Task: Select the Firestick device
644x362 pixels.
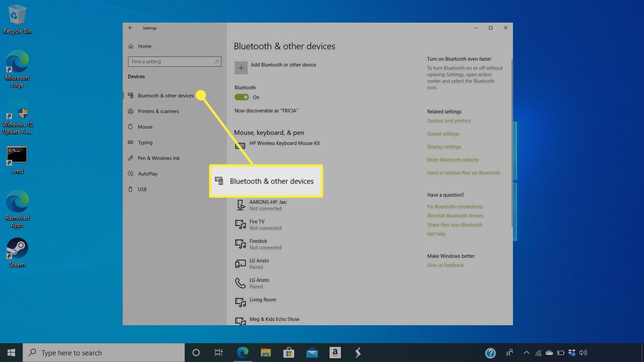Action: (258, 244)
